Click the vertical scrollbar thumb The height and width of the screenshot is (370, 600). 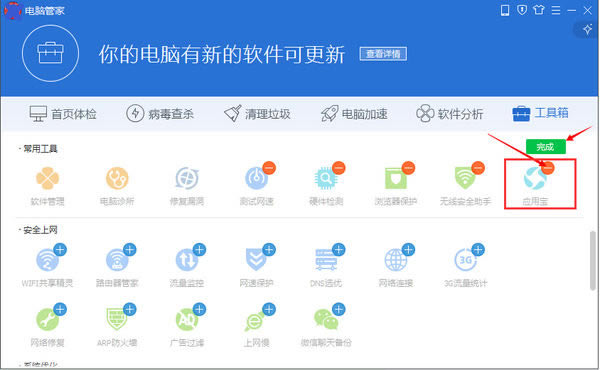point(593,261)
